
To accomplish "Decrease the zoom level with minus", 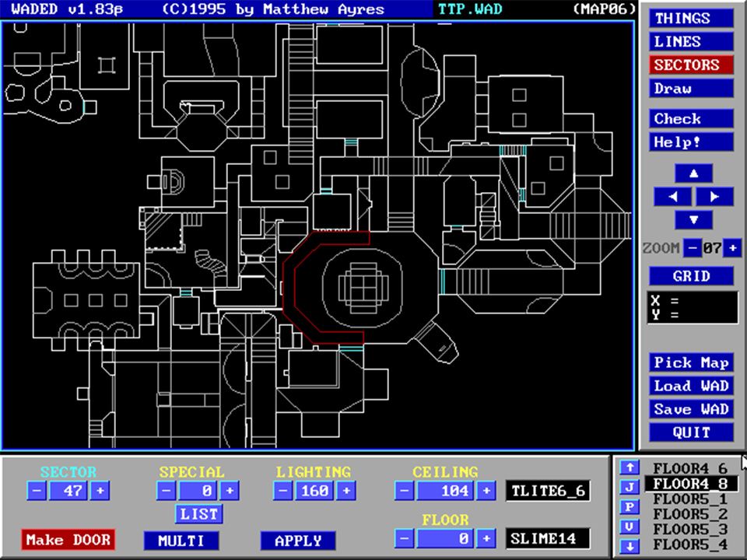I will 692,249.
